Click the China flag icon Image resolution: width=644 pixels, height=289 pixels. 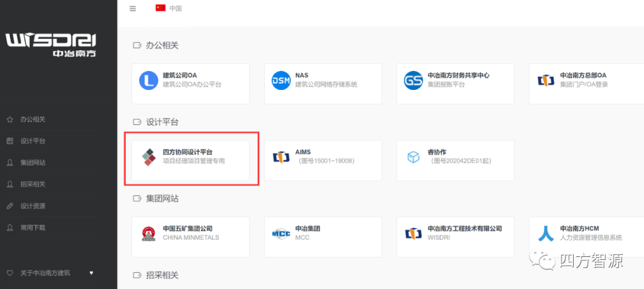click(160, 8)
